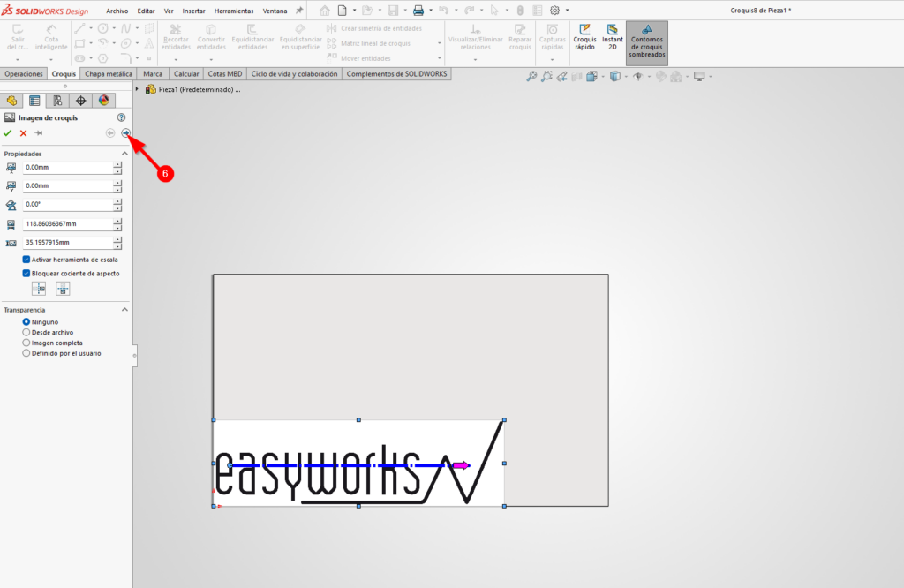This screenshot has height=588, width=904.
Task: Open the DisplayManager color ball tab
Action: (104, 101)
